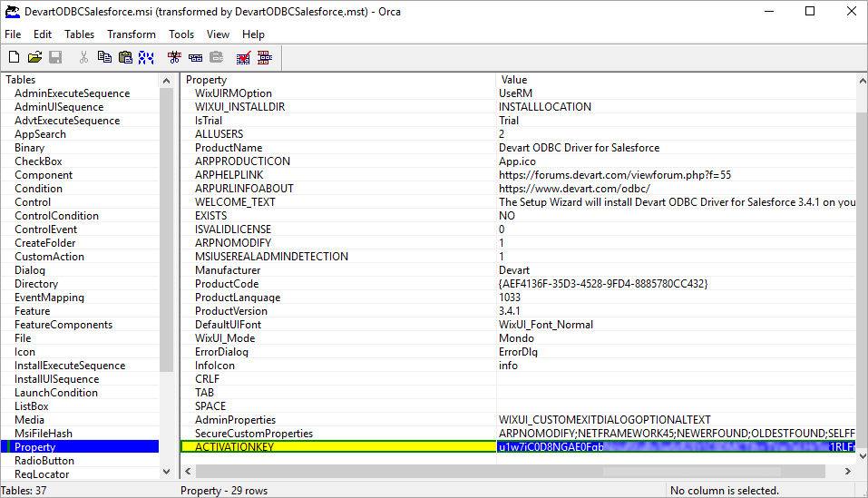Click the Copy Row toolbar icon
The image size is (868, 498).
pyautogui.click(x=195, y=57)
